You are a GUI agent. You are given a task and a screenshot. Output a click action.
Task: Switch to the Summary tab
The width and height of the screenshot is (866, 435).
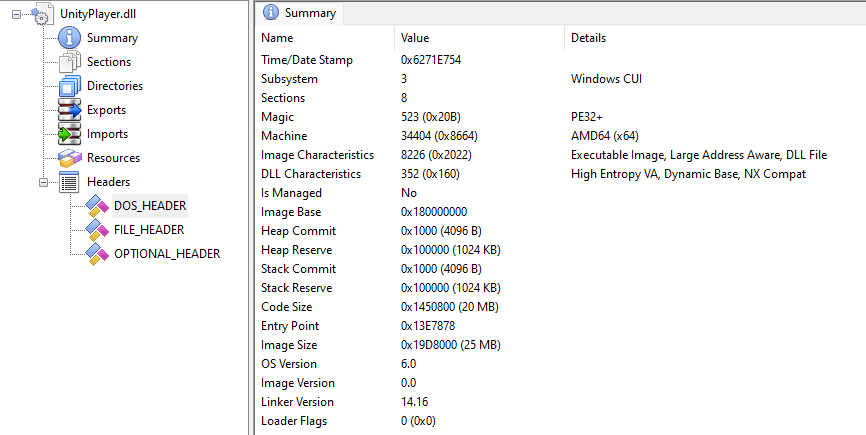tap(300, 13)
